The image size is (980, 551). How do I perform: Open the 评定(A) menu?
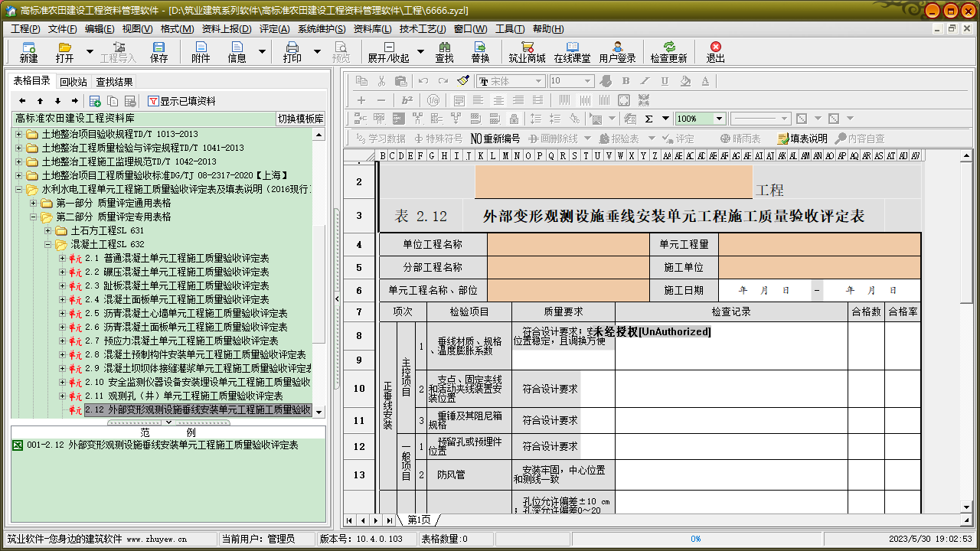click(274, 28)
